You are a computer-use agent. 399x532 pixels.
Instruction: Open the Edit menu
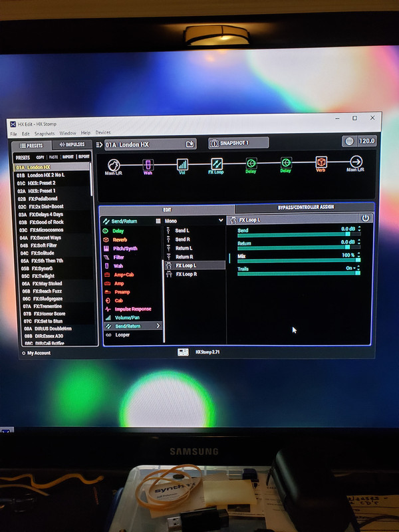coord(26,134)
